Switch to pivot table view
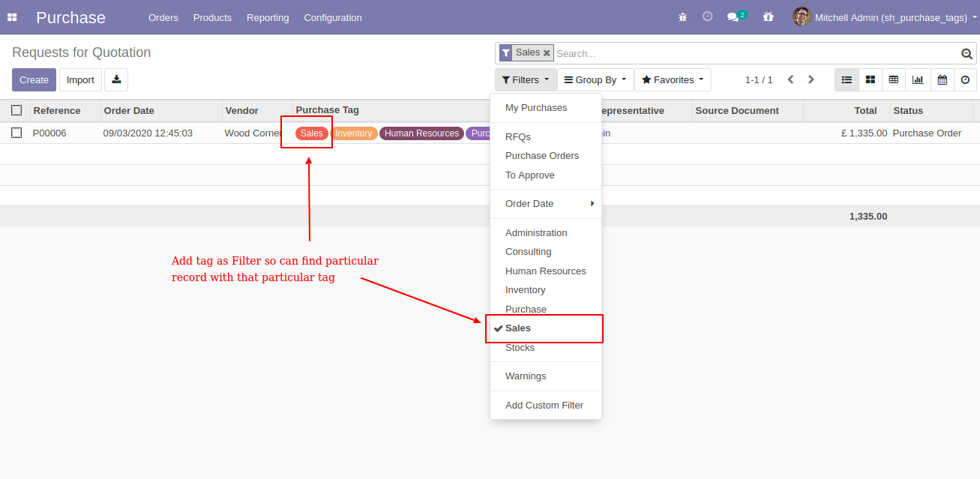Image resolution: width=980 pixels, height=479 pixels. click(894, 79)
